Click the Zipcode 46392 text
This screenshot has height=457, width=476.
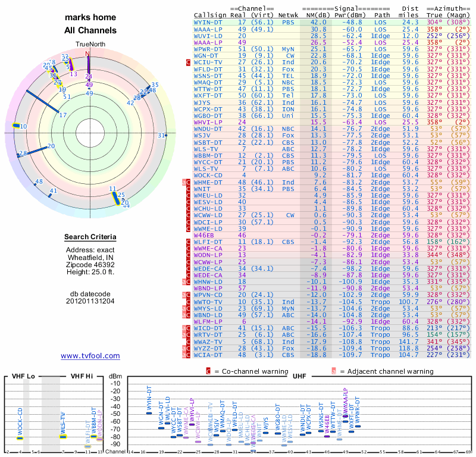(90, 265)
